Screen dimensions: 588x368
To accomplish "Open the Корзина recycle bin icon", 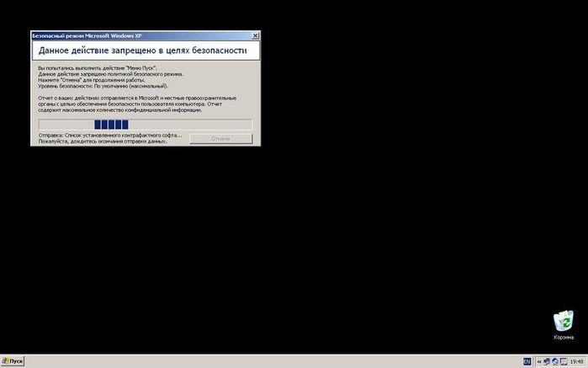I will pos(564,325).
